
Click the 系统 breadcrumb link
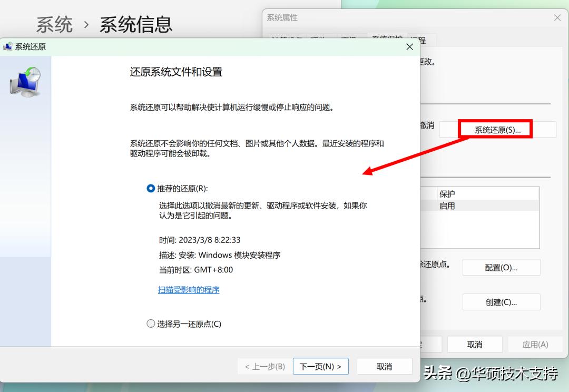point(54,24)
